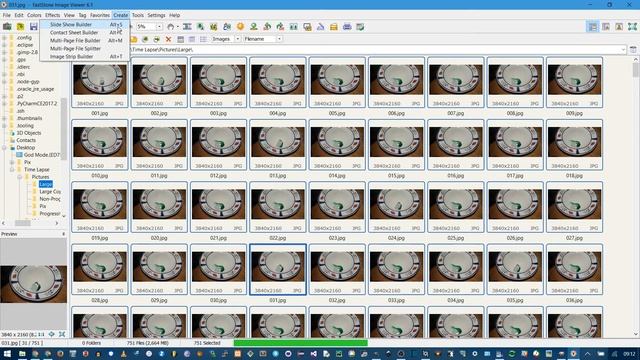Choose Multi-Page File Builder

tap(85, 40)
